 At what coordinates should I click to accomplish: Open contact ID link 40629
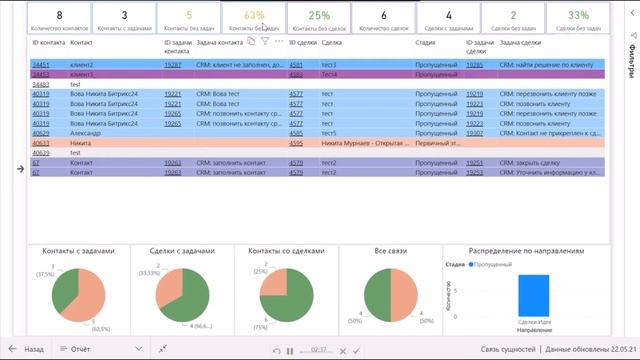click(x=41, y=133)
